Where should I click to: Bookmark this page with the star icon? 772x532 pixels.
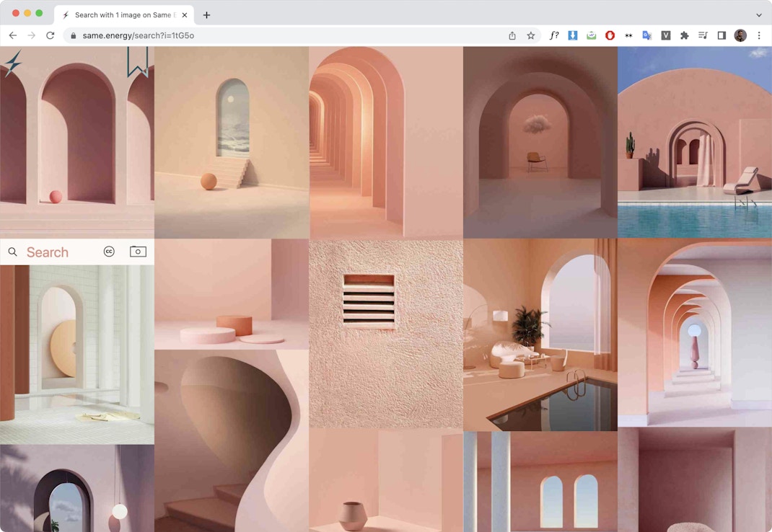531,35
